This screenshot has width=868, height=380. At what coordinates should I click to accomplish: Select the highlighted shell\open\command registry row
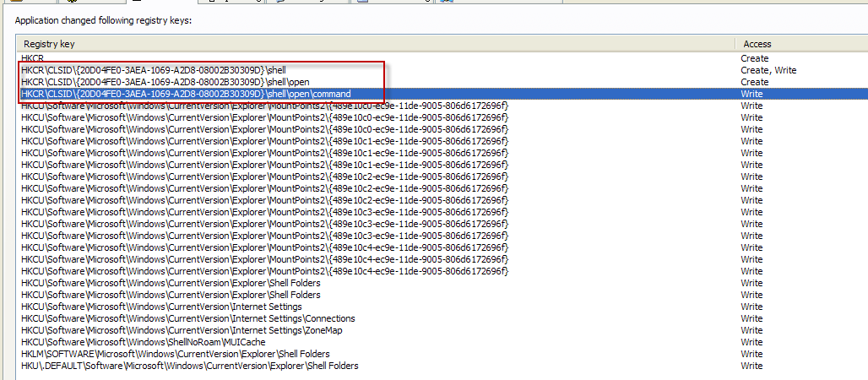click(x=442, y=94)
